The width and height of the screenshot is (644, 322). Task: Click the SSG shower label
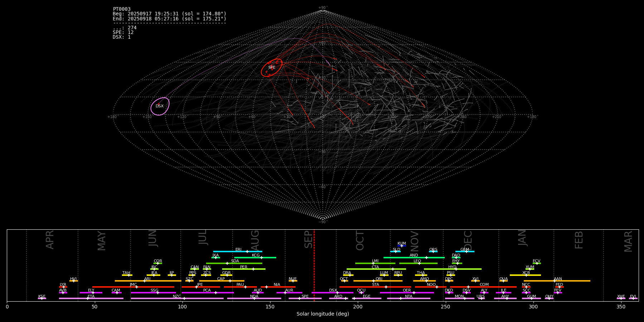point(155,291)
